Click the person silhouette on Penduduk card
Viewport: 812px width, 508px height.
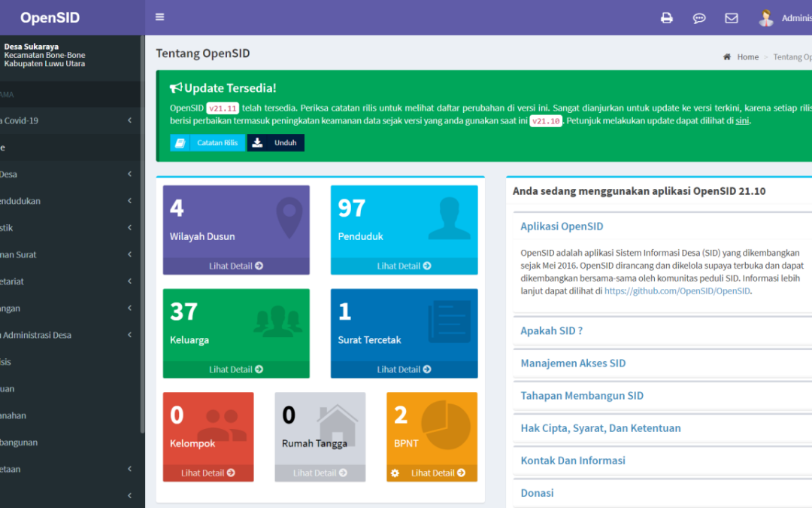coord(449,218)
